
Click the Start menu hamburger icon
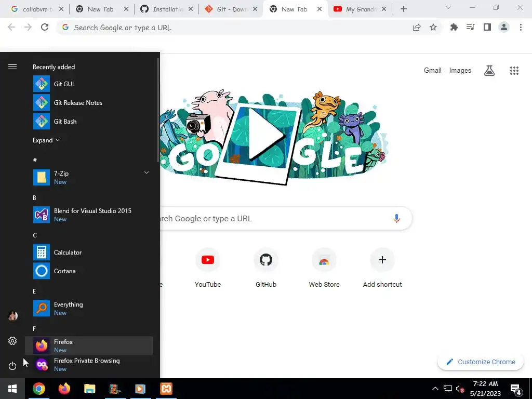tap(12, 67)
